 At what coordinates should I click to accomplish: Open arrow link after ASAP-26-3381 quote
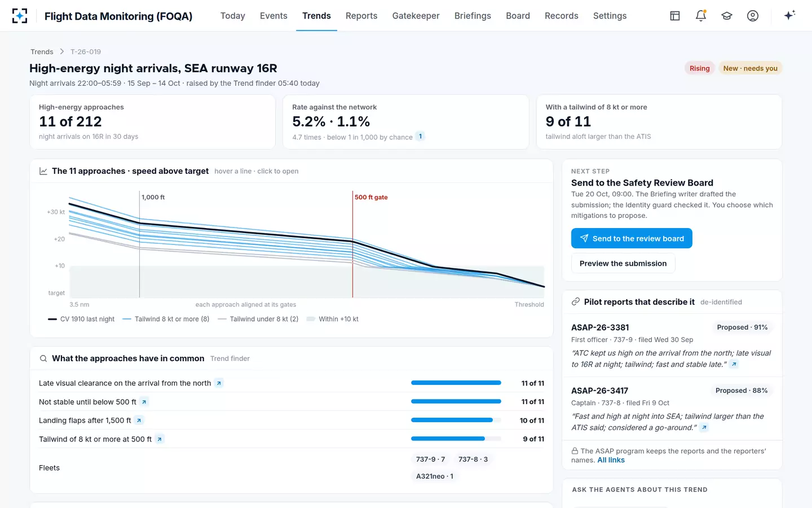click(734, 364)
